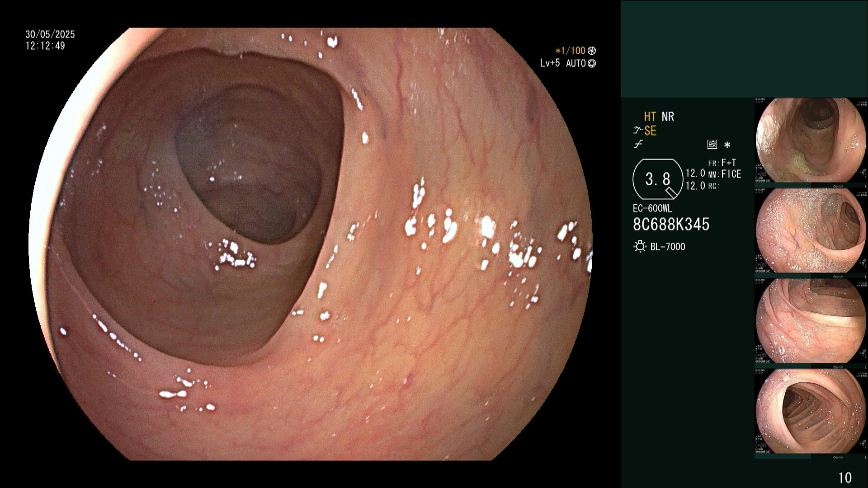Select the third thumbnail with pale fold

[x=811, y=321]
